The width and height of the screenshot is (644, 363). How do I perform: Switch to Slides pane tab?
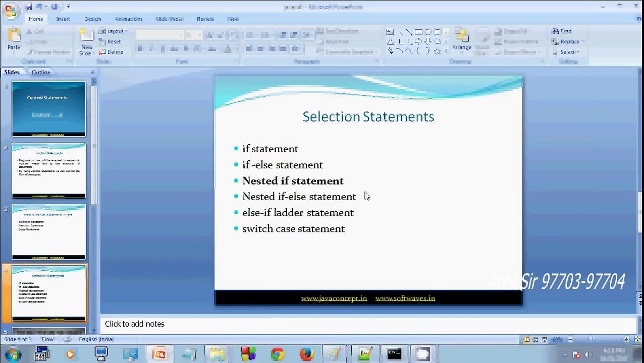tap(12, 72)
